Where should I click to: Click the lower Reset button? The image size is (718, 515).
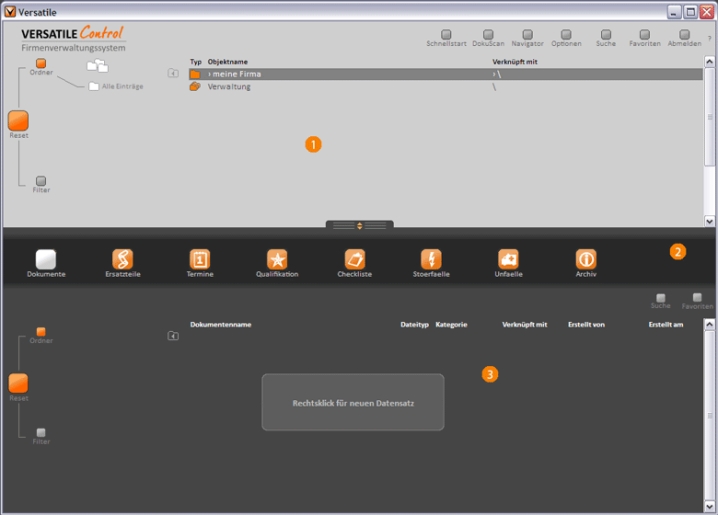tap(18, 383)
